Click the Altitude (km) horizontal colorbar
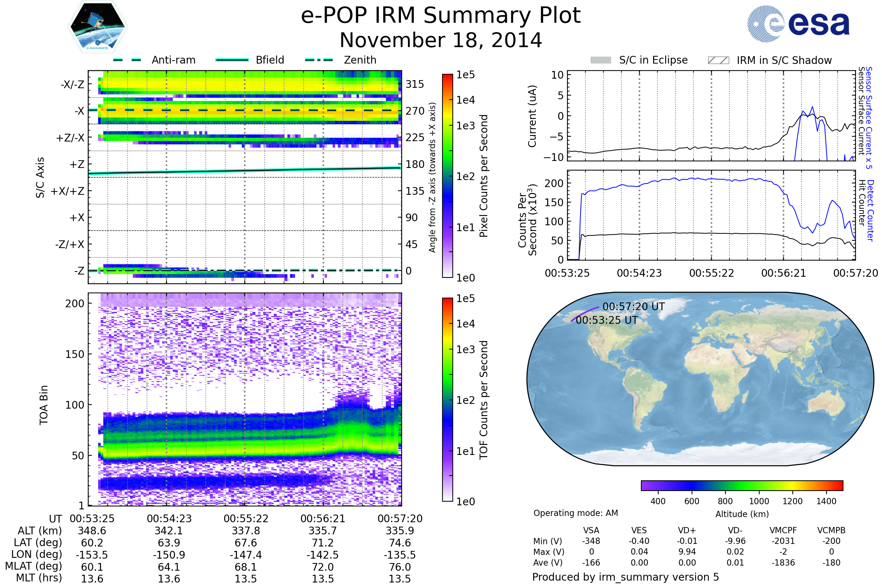This screenshot has width=882, height=588. [x=742, y=485]
